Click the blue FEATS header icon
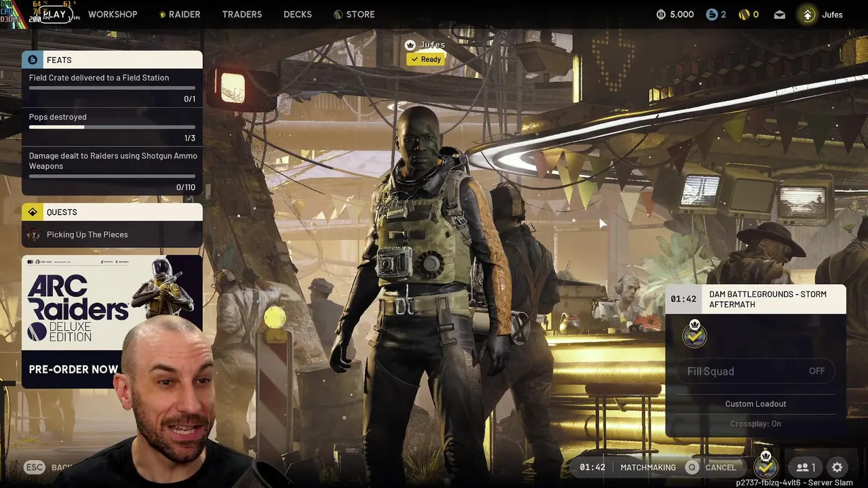Viewport: 868px width, 488px height. click(33, 60)
